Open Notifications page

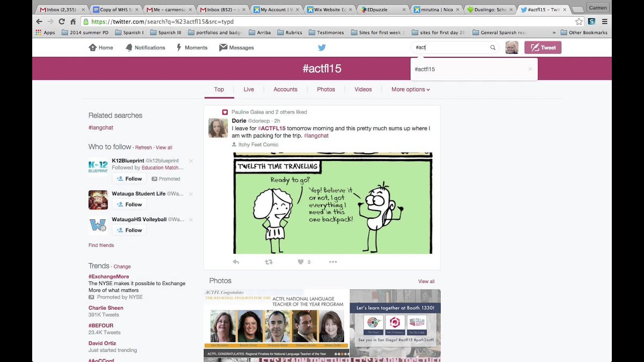145,48
